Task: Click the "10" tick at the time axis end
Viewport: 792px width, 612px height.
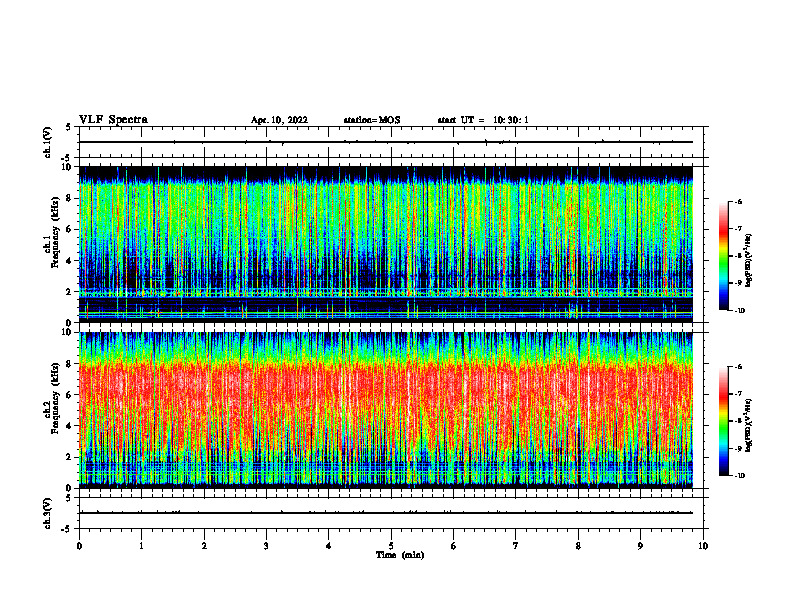Action: [x=703, y=546]
